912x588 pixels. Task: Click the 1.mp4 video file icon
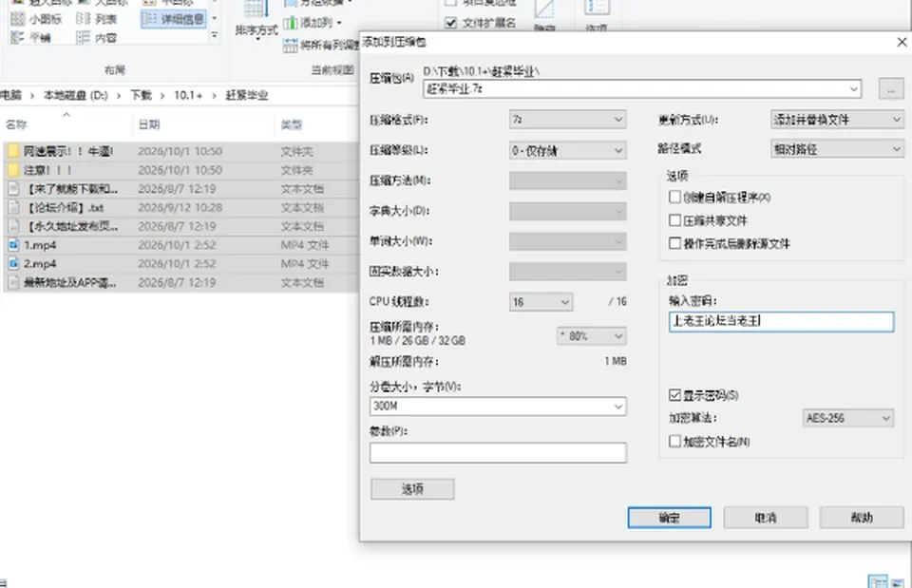pos(12,245)
